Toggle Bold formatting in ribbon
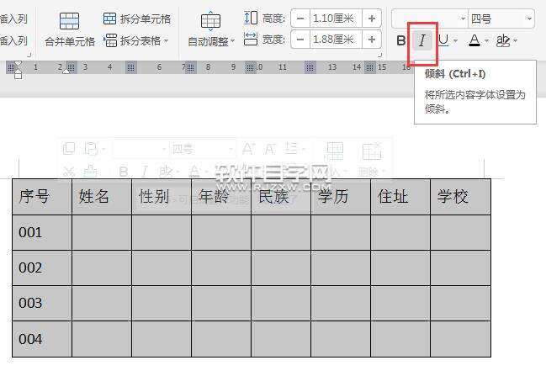The width and height of the screenshot is (546, 392). tap(400, 40)
